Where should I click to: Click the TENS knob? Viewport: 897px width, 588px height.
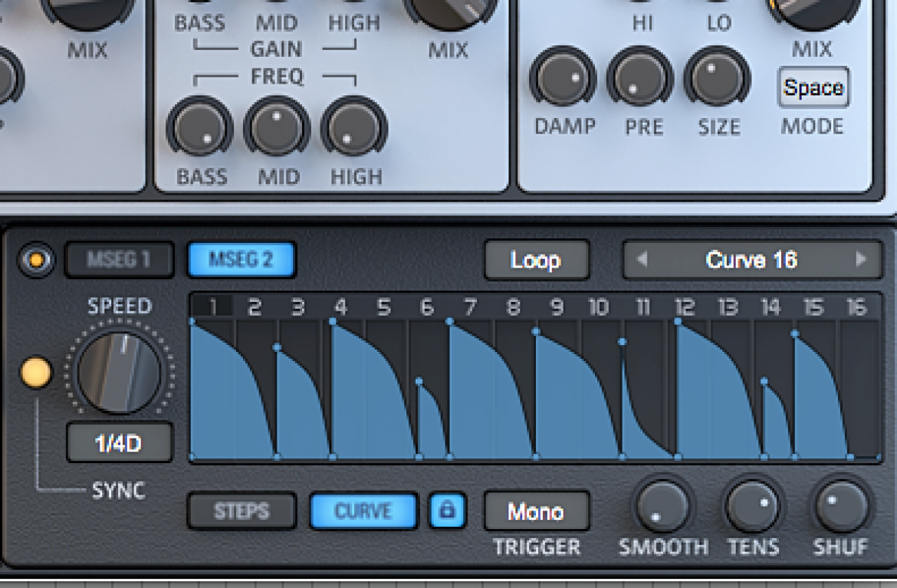click(x=753, y=506)
